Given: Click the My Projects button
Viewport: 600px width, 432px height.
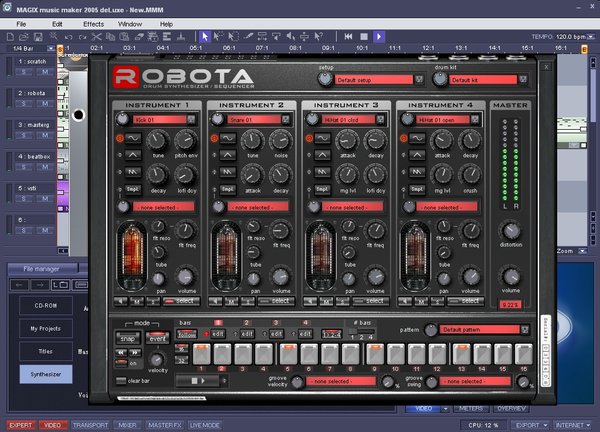Looking at the screenshot, I should click(x=46, y=328).
